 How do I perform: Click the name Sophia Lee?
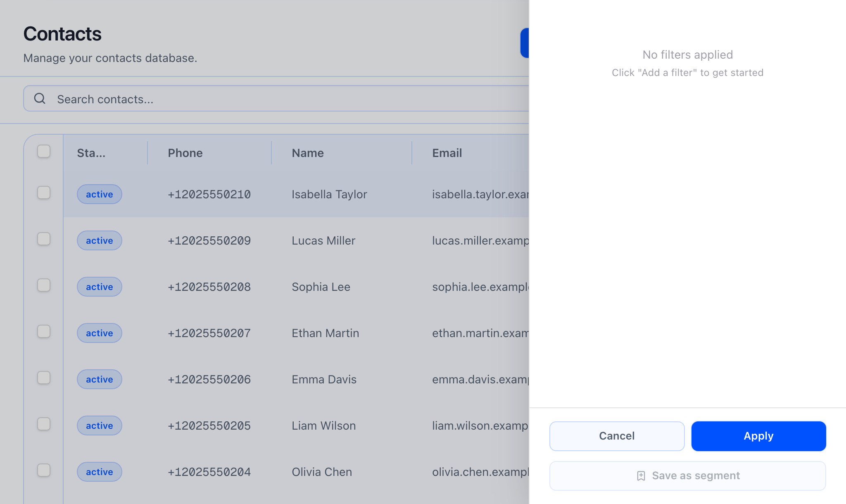[x=321, y=287]
